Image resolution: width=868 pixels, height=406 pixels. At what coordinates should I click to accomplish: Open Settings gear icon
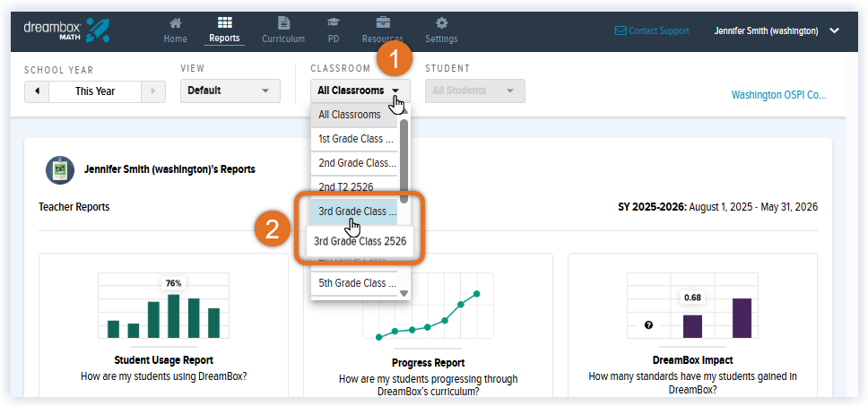[x=441, y=23]
